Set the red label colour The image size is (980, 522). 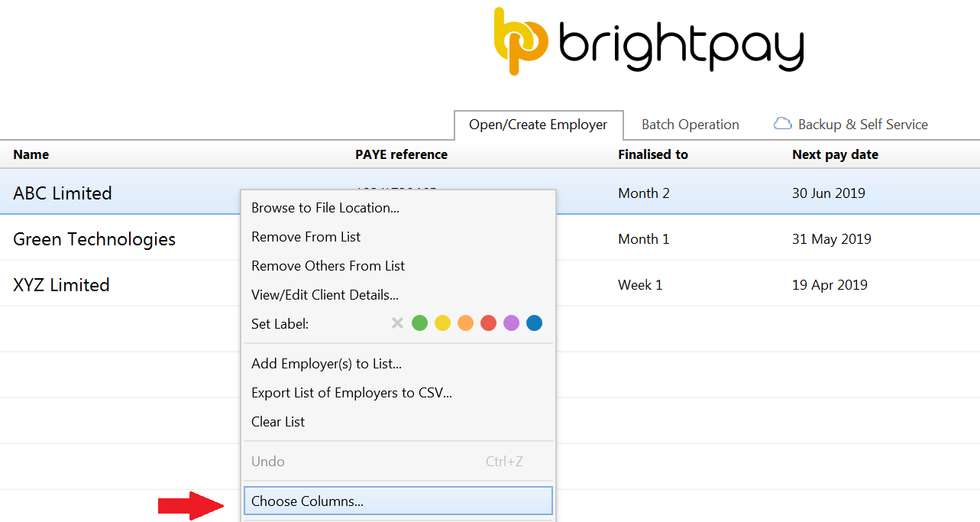[488, 323]
